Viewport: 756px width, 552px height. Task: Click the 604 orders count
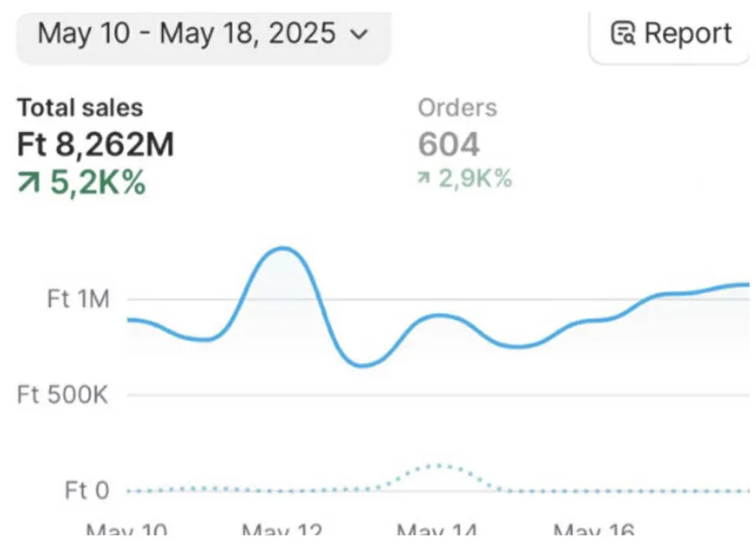coord(449,144)
